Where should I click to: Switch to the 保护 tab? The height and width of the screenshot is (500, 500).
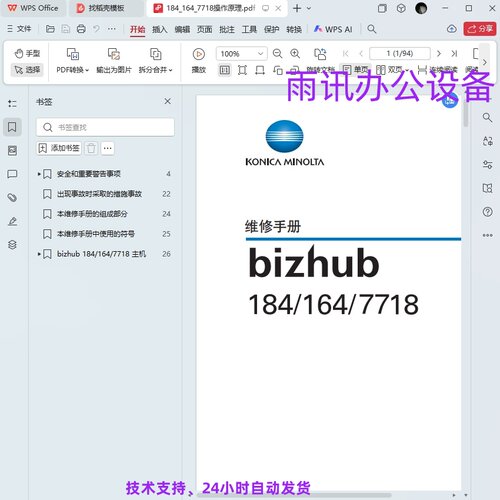tap(271, 29)
